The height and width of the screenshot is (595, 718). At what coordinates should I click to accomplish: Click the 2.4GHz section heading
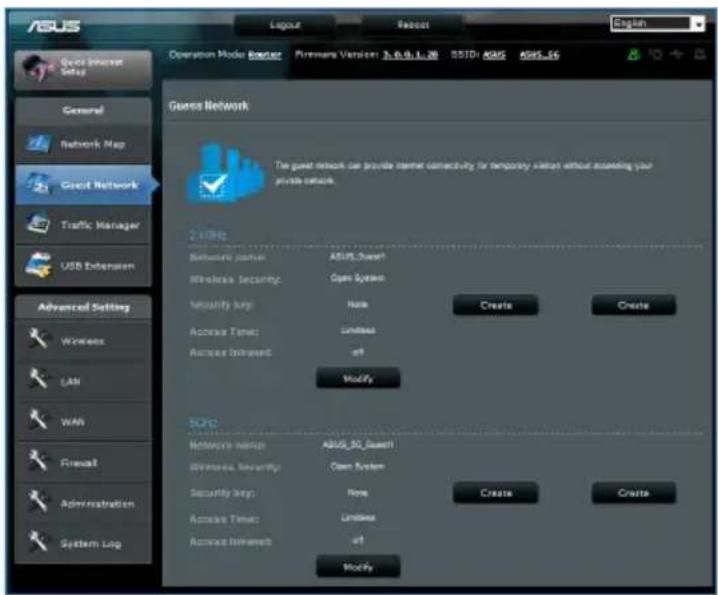207,235
